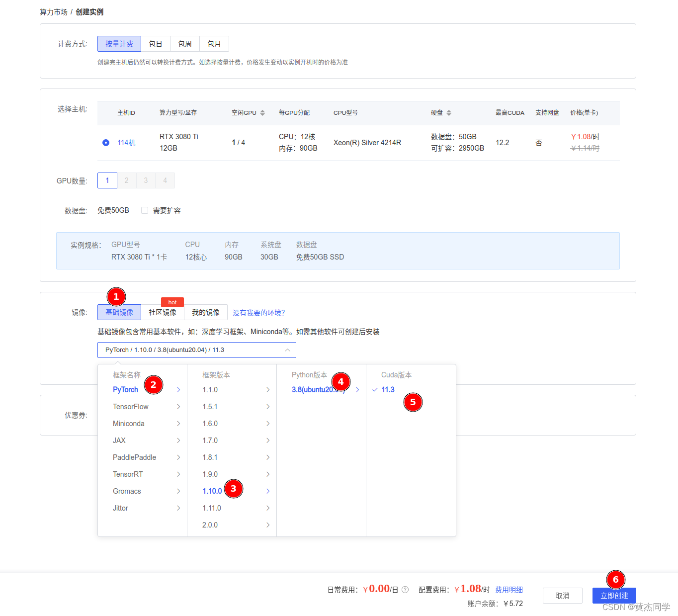The image size is (678, 616).
Task: Click the help icon next to 日常费用
Action: (x=405, y=590)
